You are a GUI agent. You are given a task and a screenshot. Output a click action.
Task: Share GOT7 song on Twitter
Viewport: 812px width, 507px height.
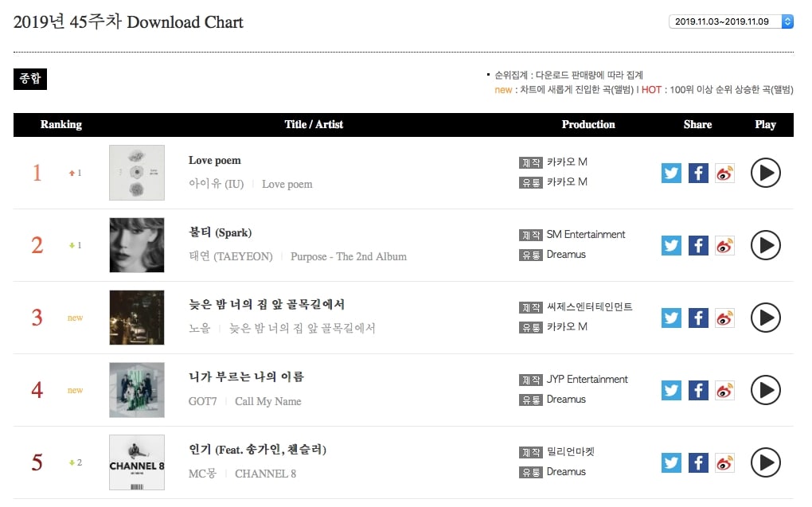(x=671, y=391)
